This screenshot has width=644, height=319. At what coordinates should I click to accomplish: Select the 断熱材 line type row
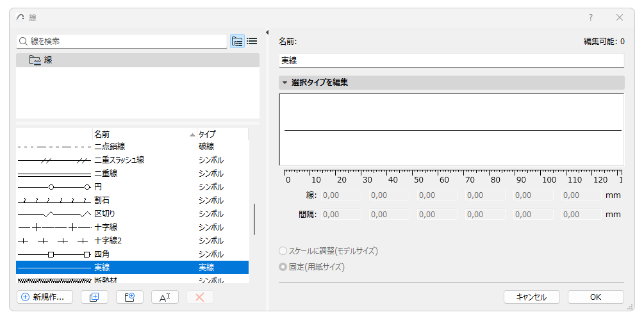point(132,279)
